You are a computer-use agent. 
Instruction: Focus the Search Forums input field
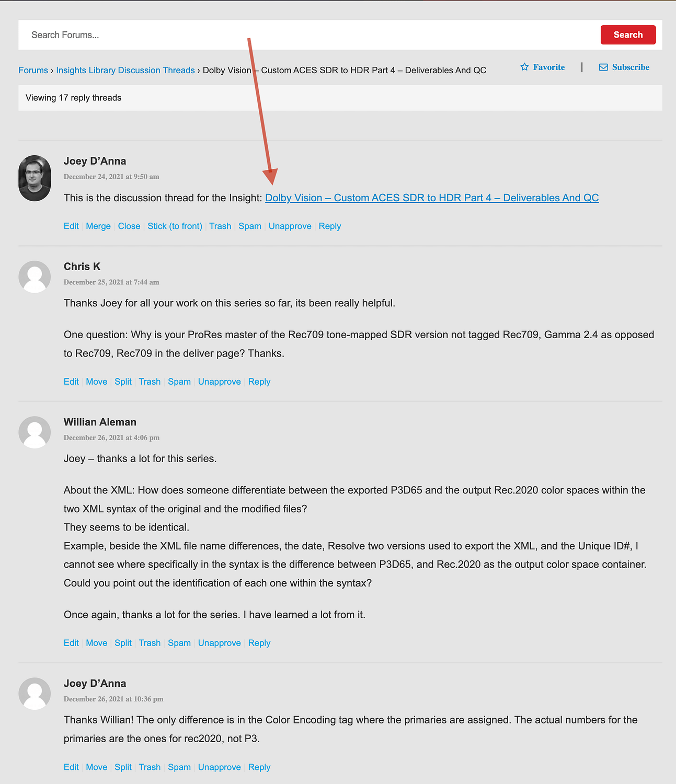coord(308,35)
